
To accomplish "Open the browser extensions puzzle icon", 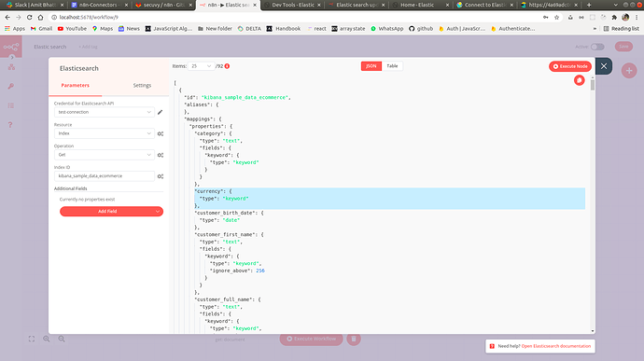I will tap(614, 17).
